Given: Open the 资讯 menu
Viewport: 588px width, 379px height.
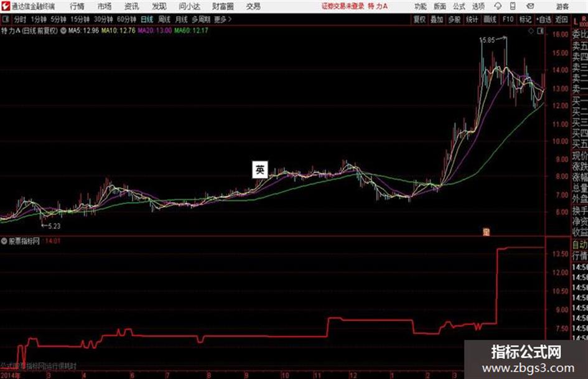Looking at the screenshot, I should pyautogui.click(x=131, y=6).
